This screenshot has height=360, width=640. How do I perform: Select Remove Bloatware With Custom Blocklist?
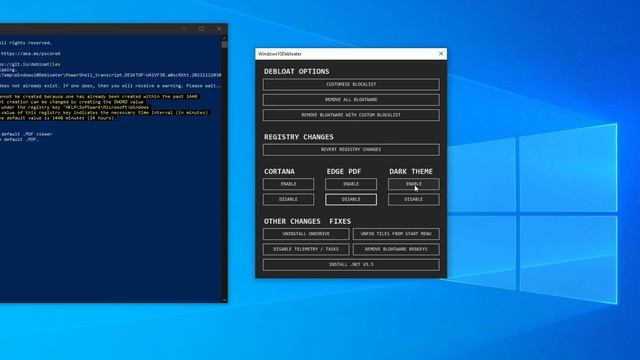pos(351,115)
